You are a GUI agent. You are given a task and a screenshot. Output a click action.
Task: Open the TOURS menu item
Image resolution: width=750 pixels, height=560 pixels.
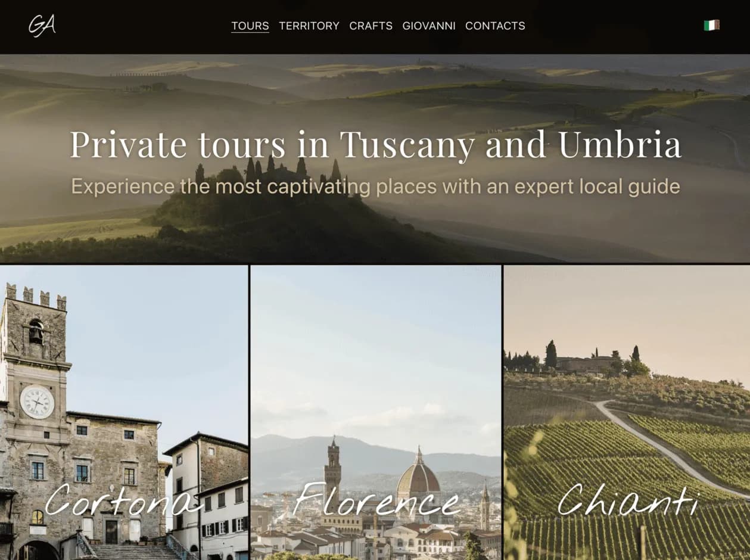click(x=250, y=26)
